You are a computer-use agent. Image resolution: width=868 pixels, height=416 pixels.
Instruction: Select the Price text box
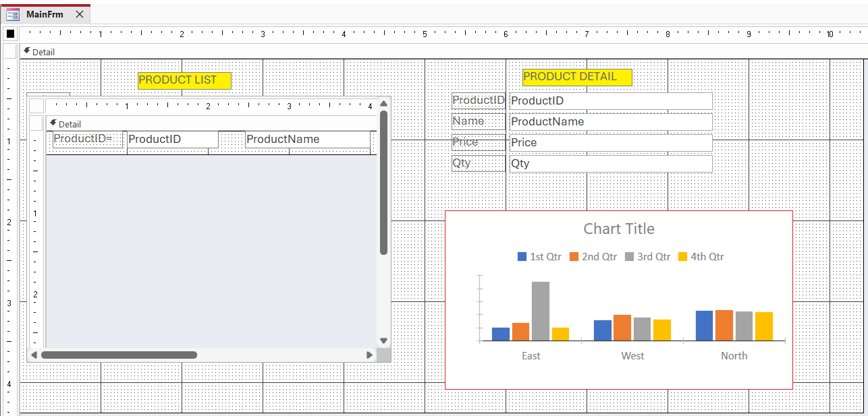610,143
